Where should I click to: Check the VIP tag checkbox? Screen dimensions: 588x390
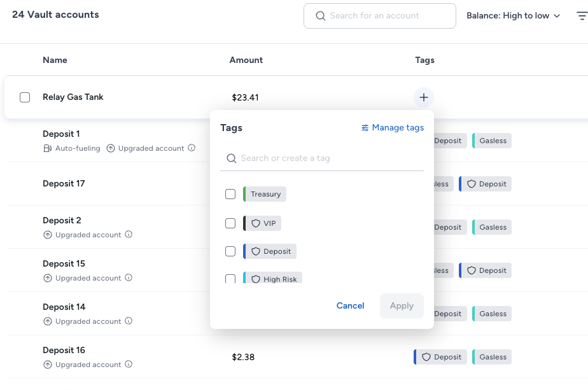[230, 223]
